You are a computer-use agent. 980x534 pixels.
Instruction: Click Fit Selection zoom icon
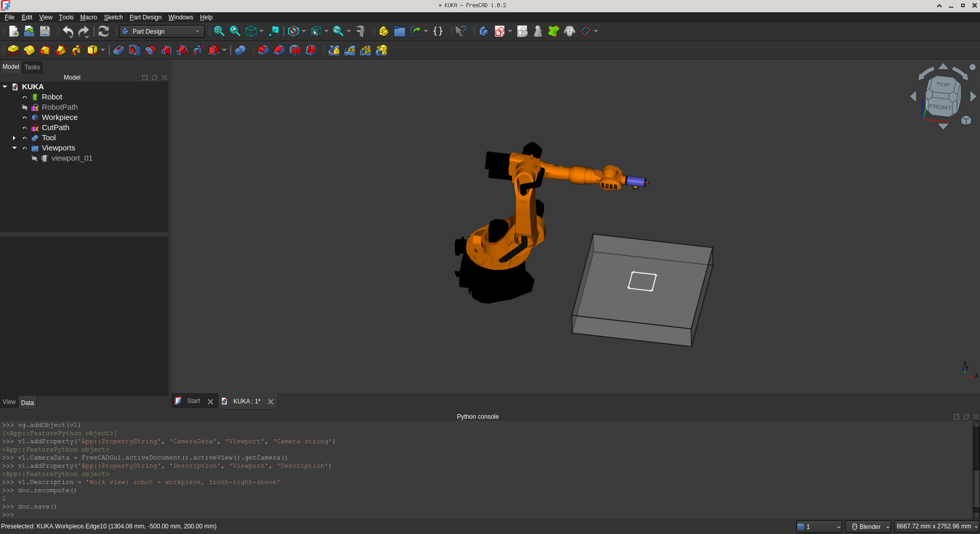(x=235, y=31)
